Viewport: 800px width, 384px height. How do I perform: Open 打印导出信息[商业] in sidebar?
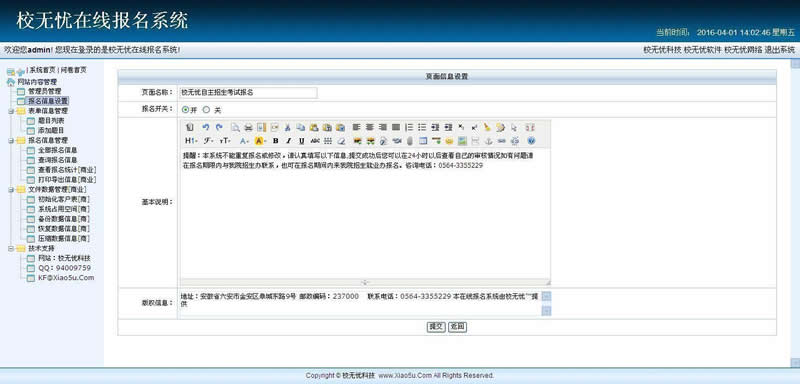[x=67, y=180]
